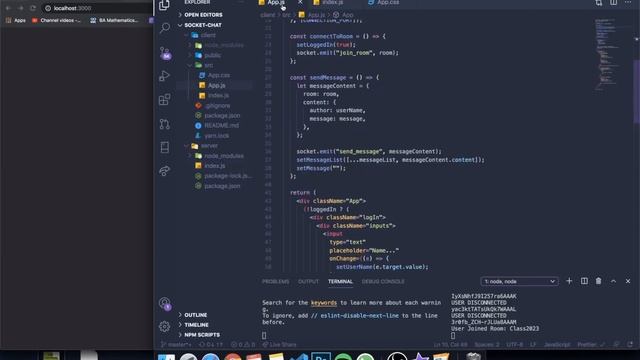This screenshot has width=640, height=360.
Task: Click 'Spaces: 2' indentation in status bar
Action: pyautogui.click(x=487, y=344)
